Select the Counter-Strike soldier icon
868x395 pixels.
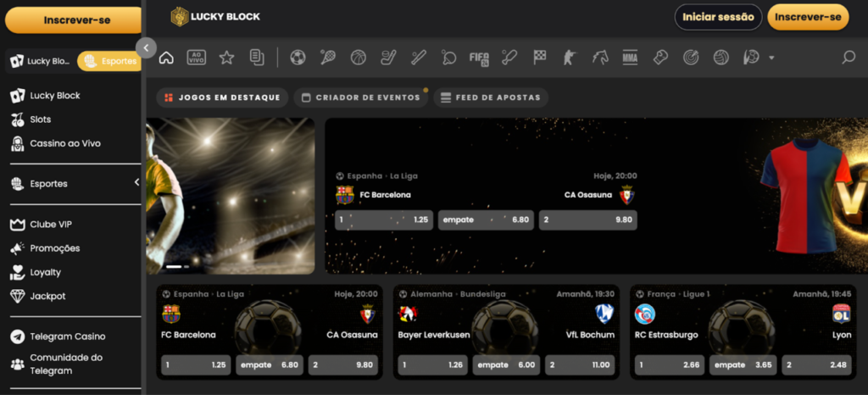click(570, 58)
